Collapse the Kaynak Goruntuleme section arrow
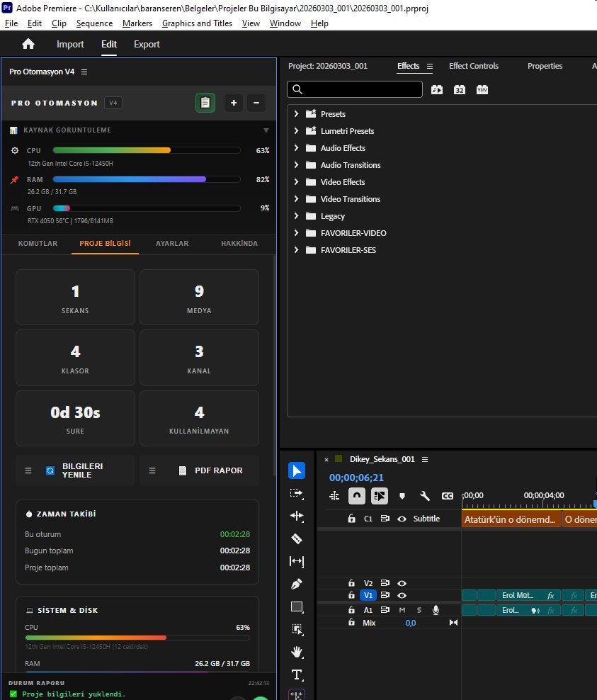This screenshot has height=700, width=597. click(266, 130)
